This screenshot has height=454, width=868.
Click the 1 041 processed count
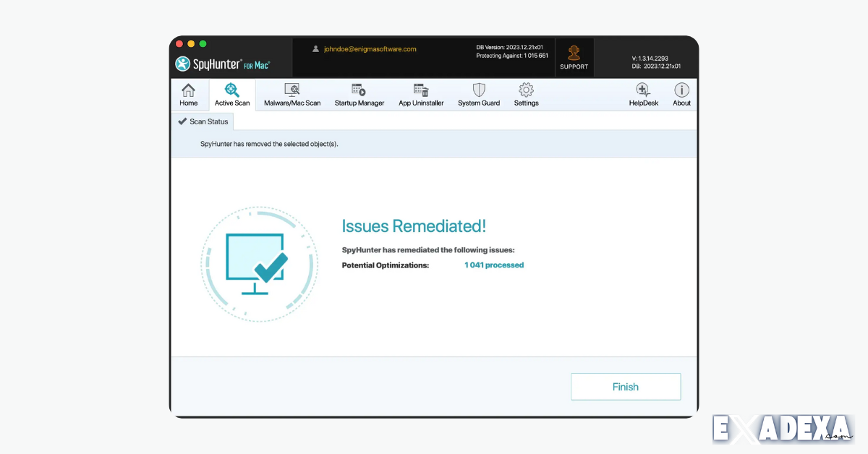coord(494,265)
